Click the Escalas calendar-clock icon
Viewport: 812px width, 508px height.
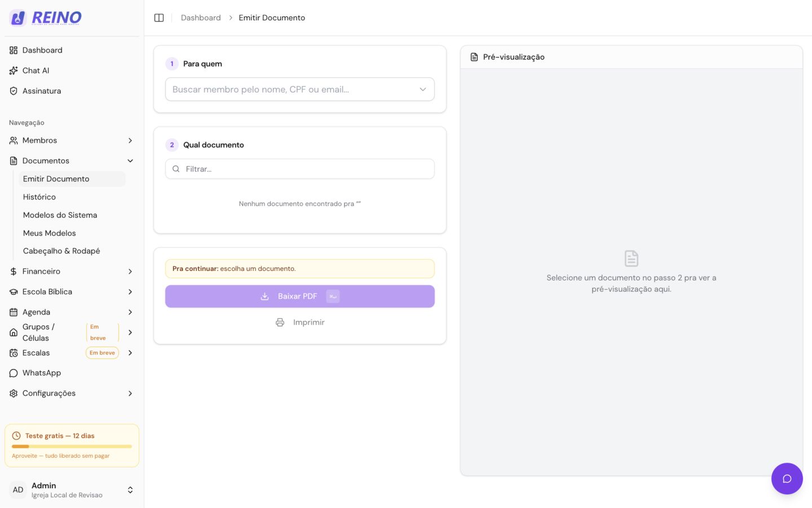tap(14, 353)
